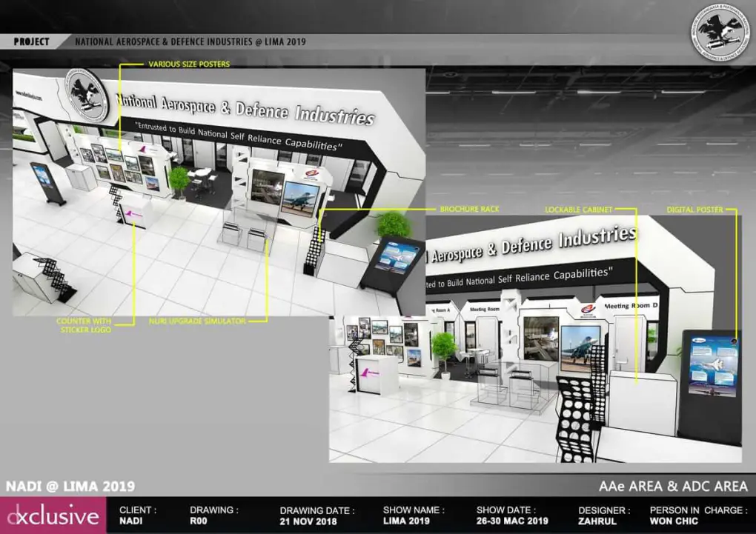Click the VARIOUS SIZE POSTERS callout label
This screenshot has width=756, height=534.
(x=189, y=64)
